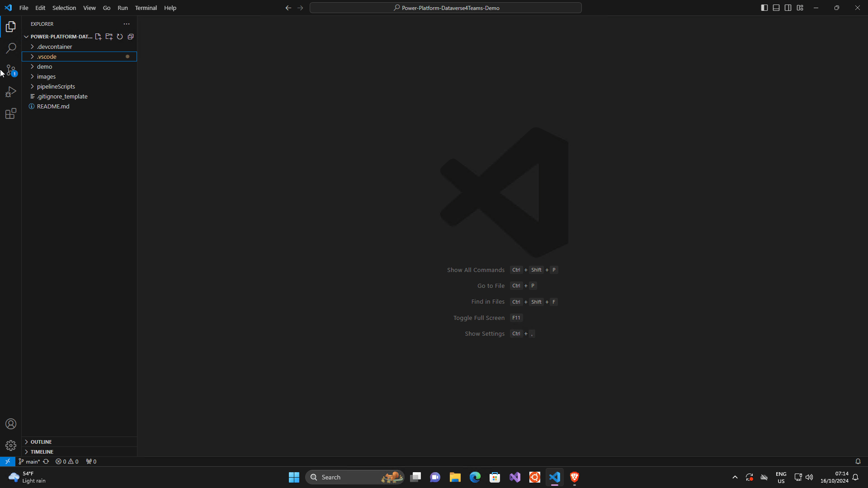Click the New Folder icon in explorer
This screenshot has height=488, width=868.
[109, 37]
